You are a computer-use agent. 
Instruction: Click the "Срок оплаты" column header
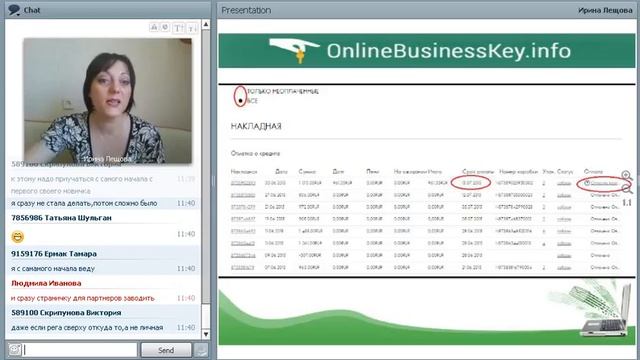pos(478,172)
